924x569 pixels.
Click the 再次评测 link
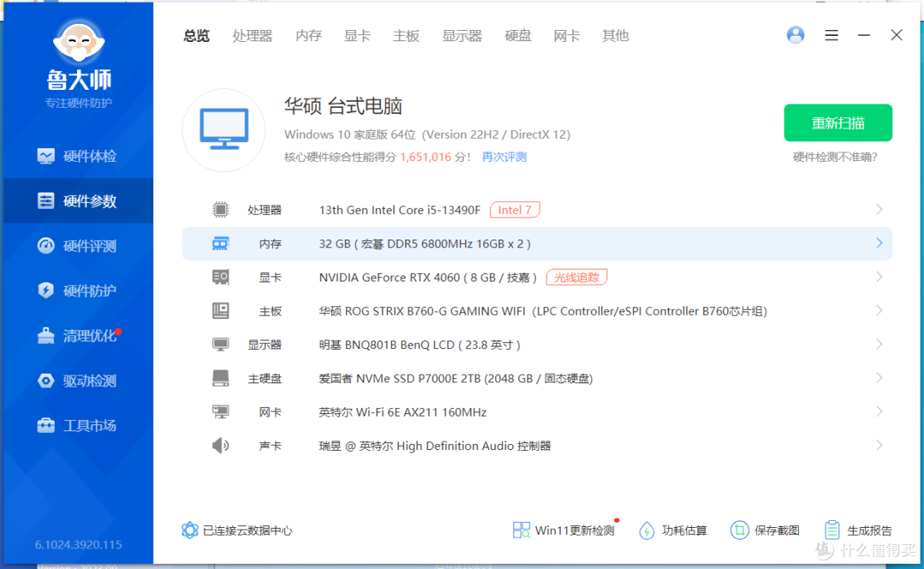click(x=505, y=157)
